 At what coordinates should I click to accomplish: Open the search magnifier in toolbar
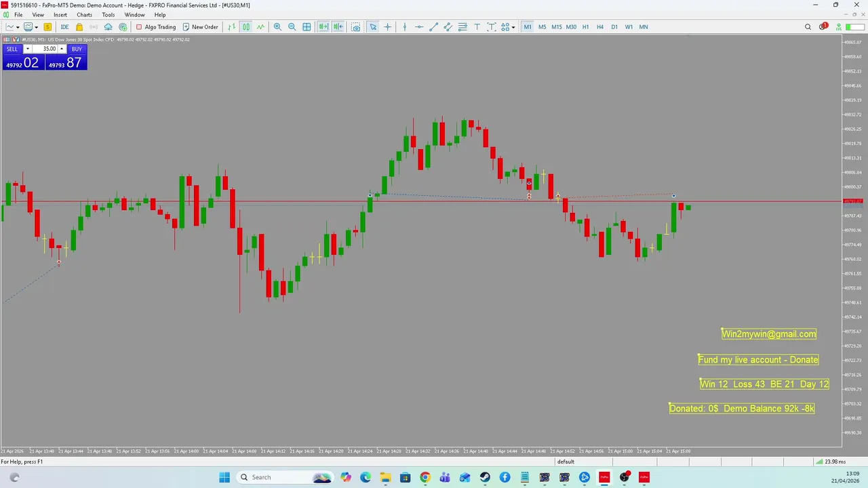pyautogui.click(x=808, y=27)
